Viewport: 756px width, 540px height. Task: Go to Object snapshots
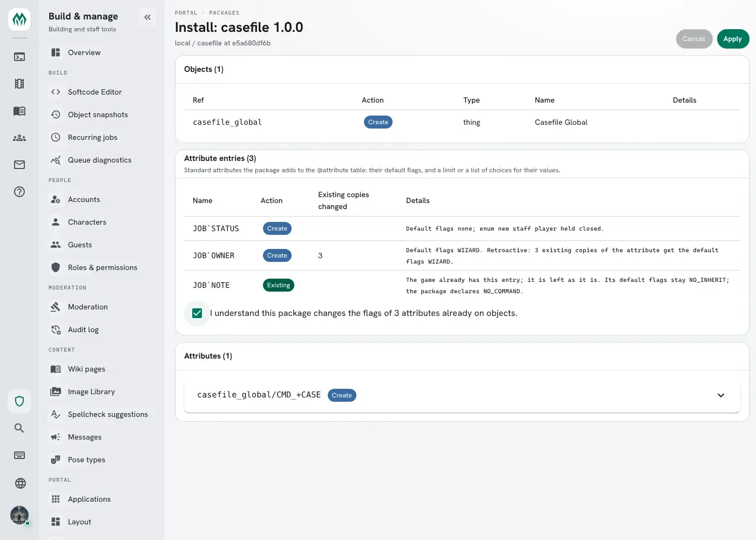point(102,114)
